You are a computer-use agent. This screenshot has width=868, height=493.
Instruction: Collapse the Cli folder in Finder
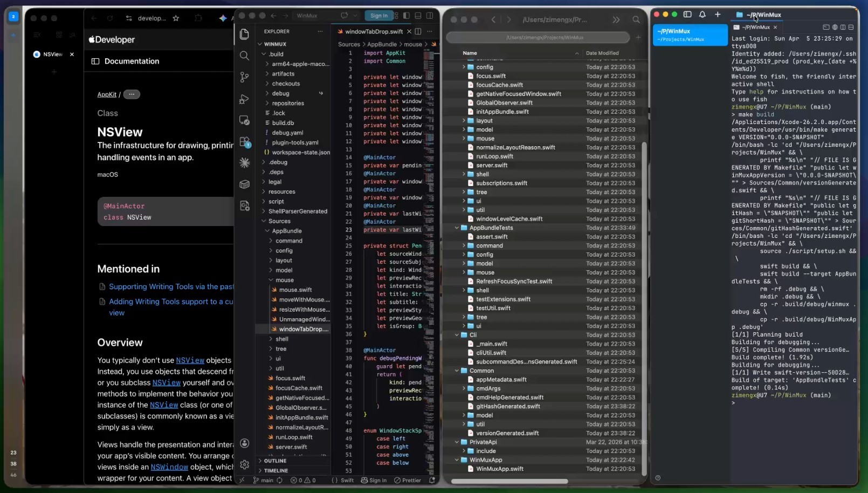coord(457,335)
